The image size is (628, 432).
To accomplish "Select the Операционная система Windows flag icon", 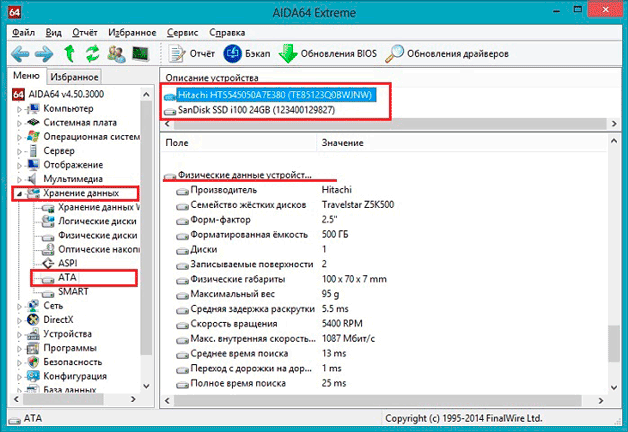I will coord(33,137).
